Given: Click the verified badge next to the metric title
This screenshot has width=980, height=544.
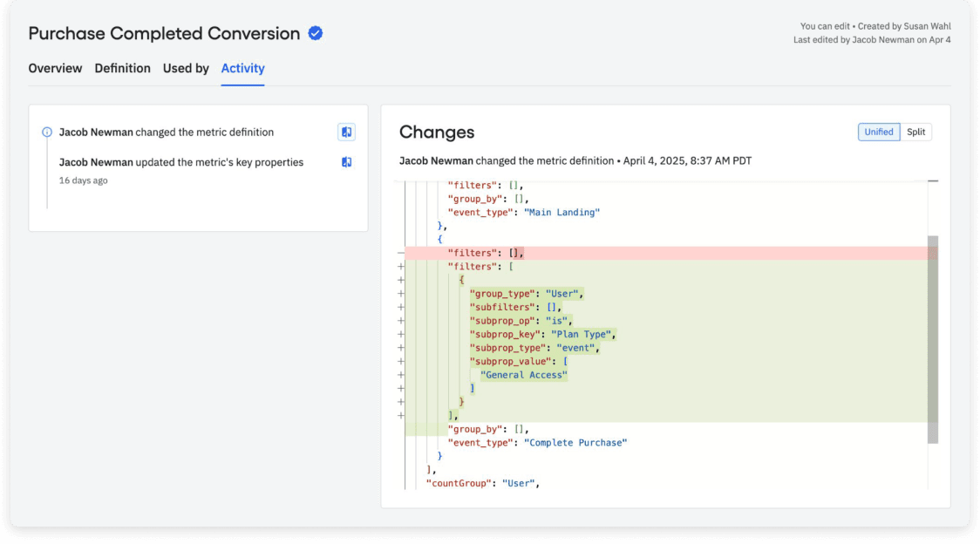Looking at the screenshot, I should click(314, 33).
